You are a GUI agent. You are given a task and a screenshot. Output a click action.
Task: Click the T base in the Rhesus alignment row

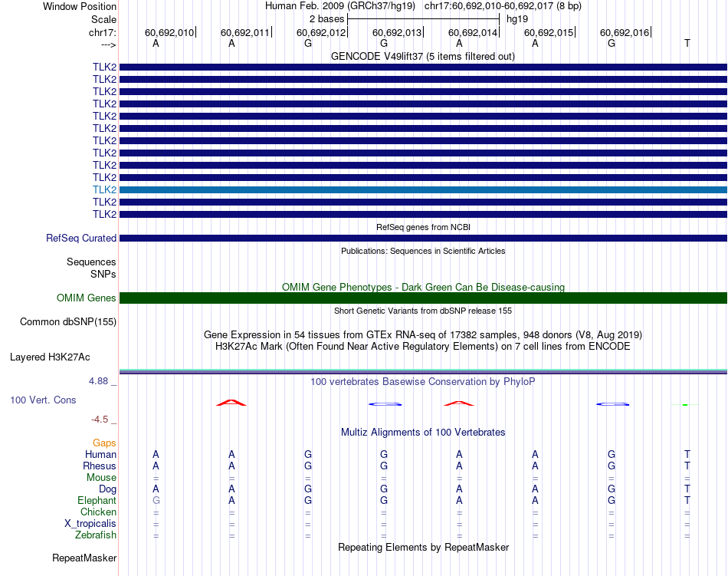coord(687,466)
